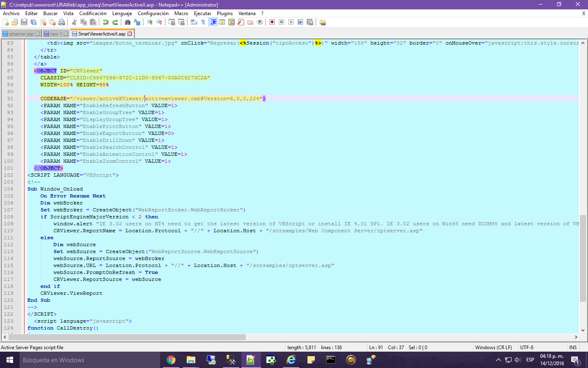
Task: Toggle file monitoring eye icon
Action: coord(260,22)
